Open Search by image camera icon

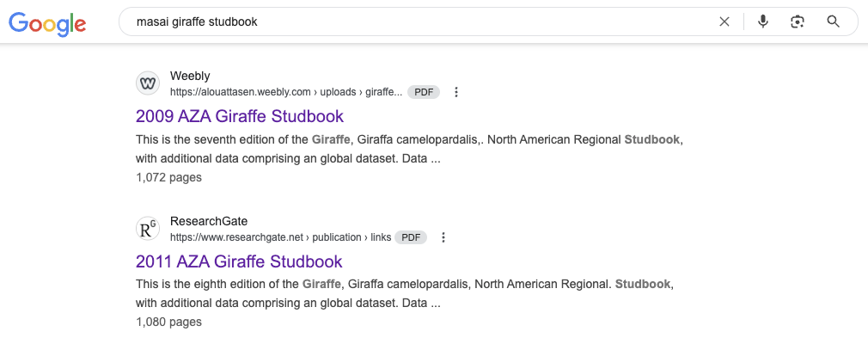coord(798,21)
